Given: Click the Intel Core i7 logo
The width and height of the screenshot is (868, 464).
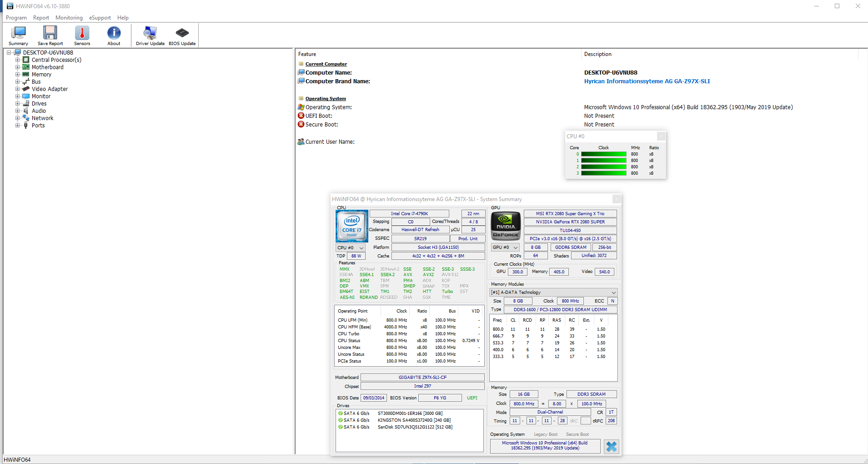Looking at the screenshot, I should click(x=352, y=226).
